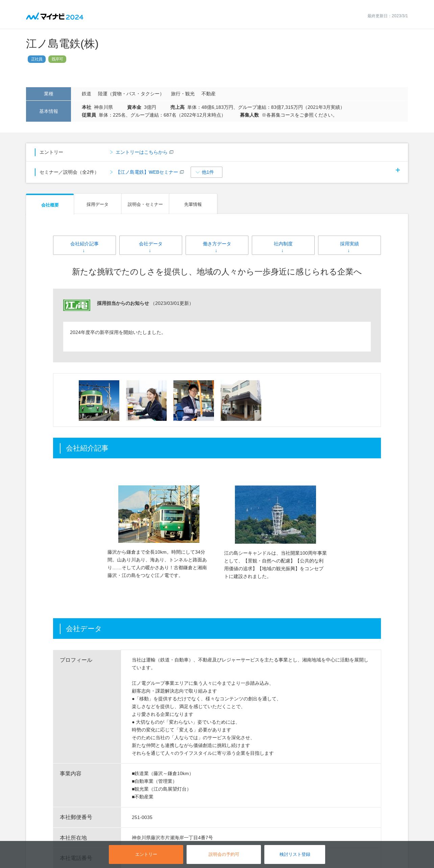Click the 説明会の予約可 button

pyautogui.click(x=224, y=854)
